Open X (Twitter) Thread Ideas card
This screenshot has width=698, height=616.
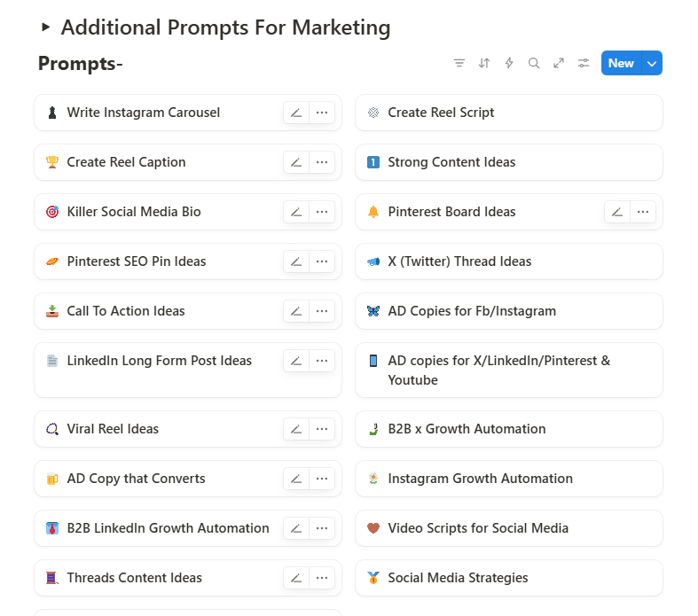(459, 261)
